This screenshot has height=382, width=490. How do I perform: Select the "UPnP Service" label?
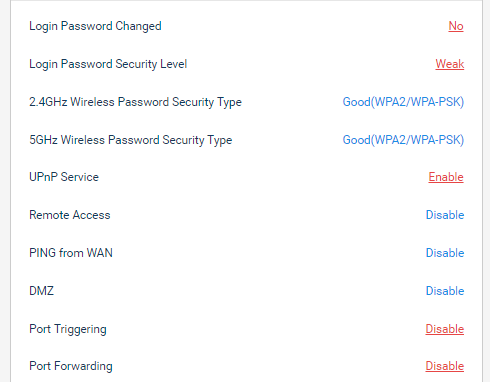pyautogui.click(x=64, y=177)
